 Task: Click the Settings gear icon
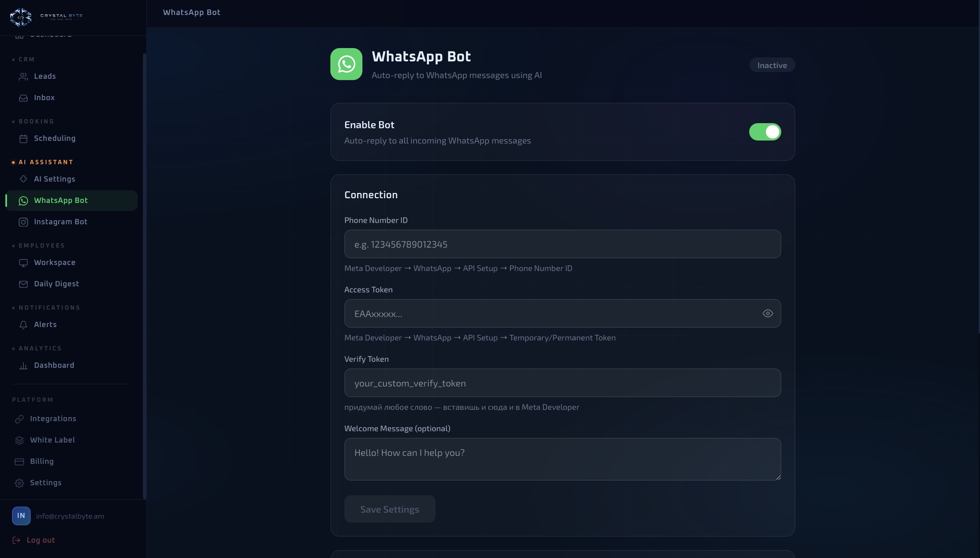19,483
